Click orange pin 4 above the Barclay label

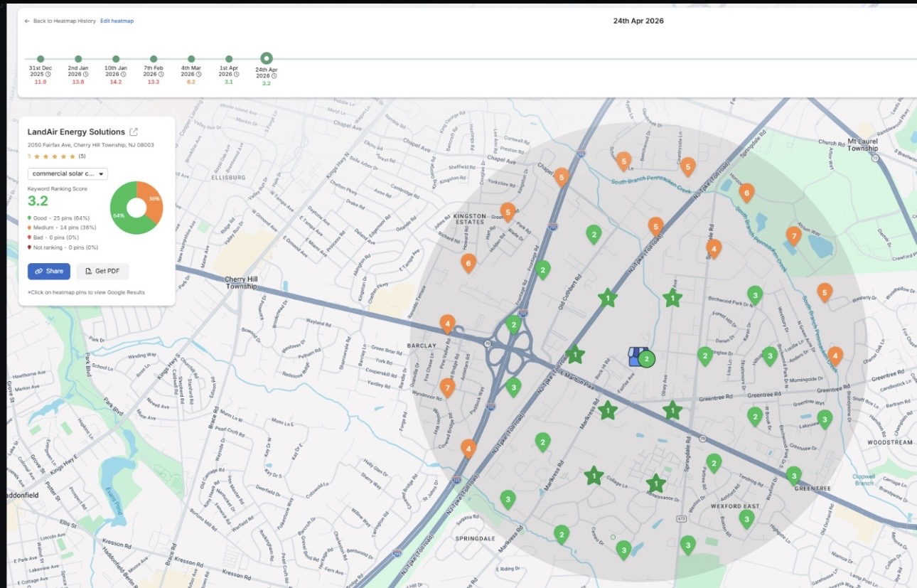(447, 324)
